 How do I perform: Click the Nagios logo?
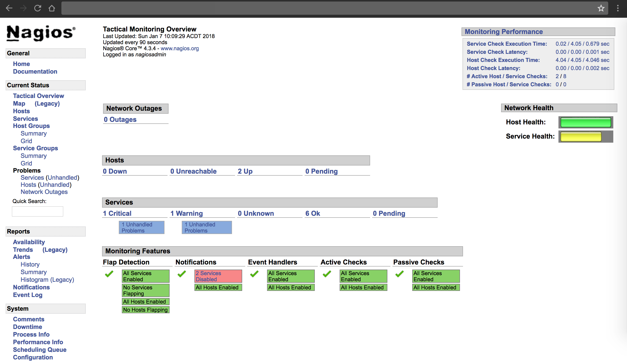41,33
